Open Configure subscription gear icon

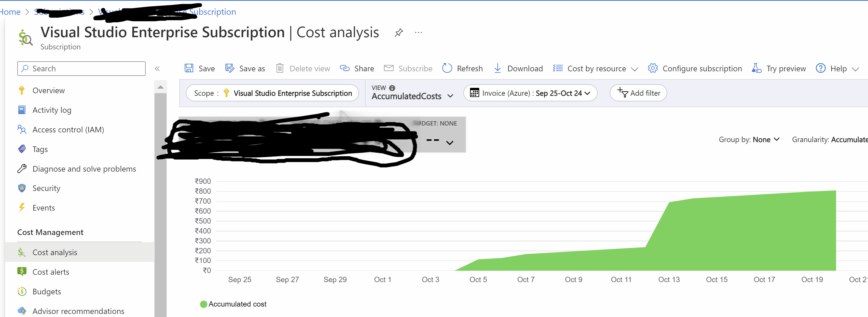[x=653, y=68]
